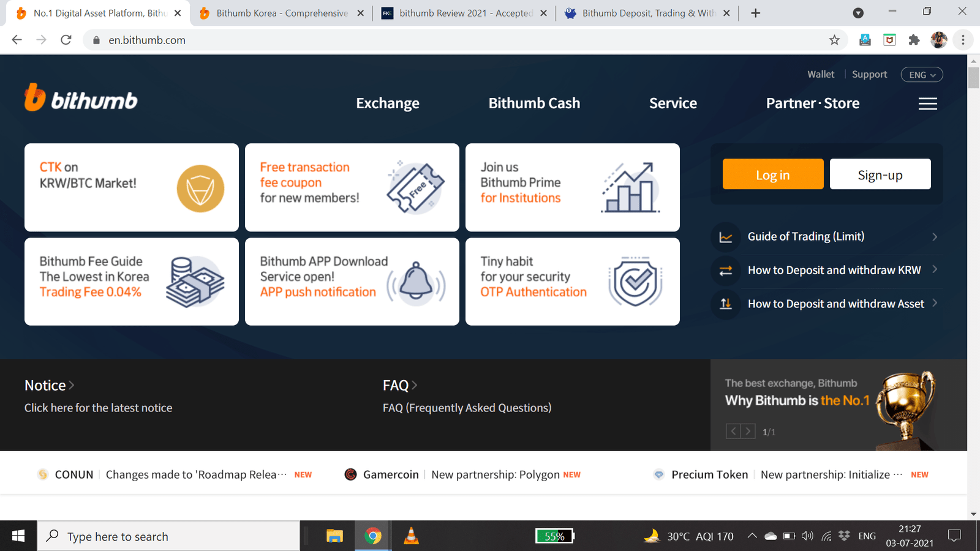980x551 pixels.
Task: Click the app push notification bell icon
Action: tap(416, 282)
